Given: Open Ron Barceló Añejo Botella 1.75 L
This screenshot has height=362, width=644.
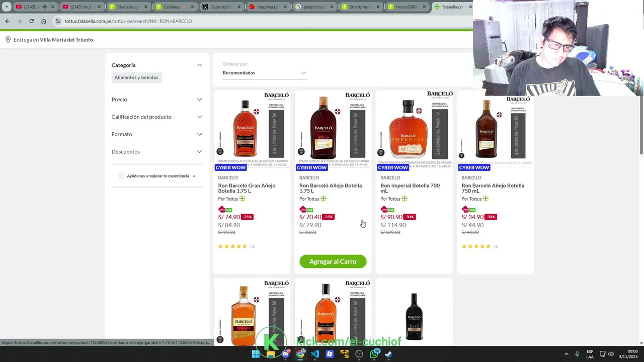Looking at the screenshot, I should point(331,188).
